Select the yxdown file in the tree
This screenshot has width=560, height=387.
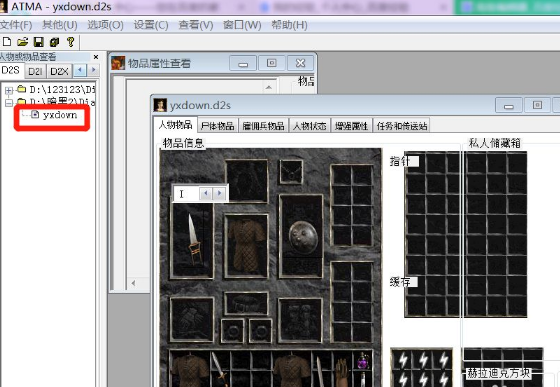coord(60,115)
